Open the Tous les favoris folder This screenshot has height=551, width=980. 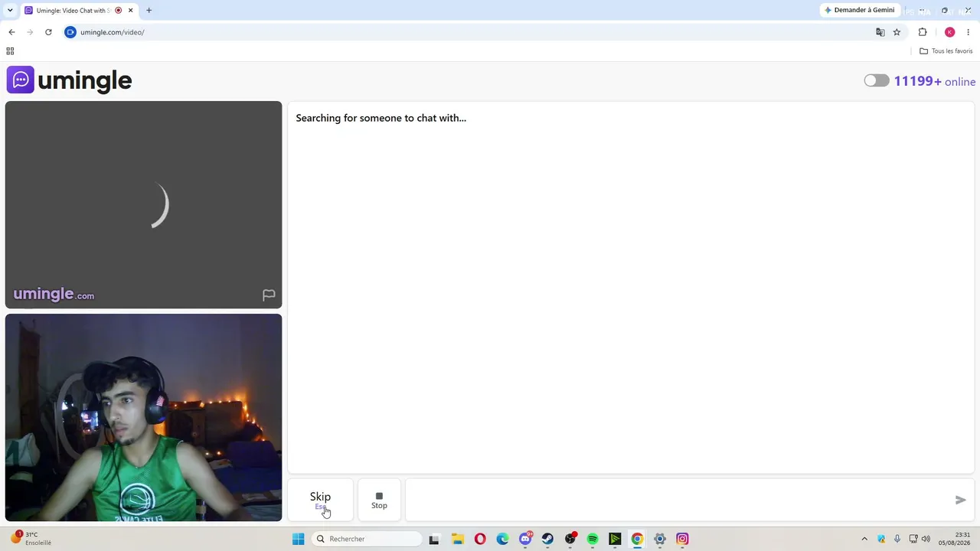coord(946,51)
